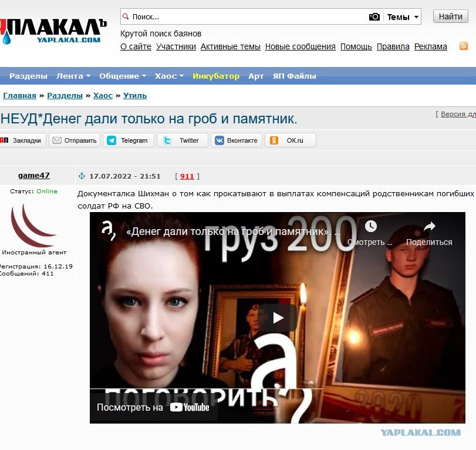Share the topic on Вконтакте
The width and height of the screenshot is (476, 450).
point(236,140)
